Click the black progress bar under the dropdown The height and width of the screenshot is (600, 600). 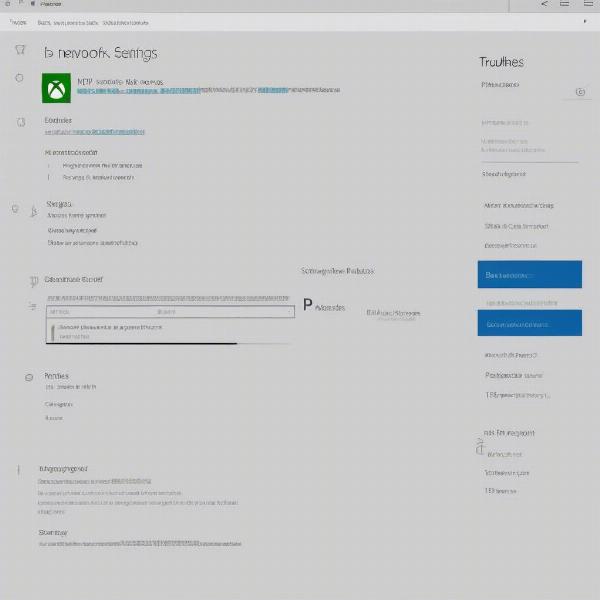pyautogui.click(x=142, y=344)
